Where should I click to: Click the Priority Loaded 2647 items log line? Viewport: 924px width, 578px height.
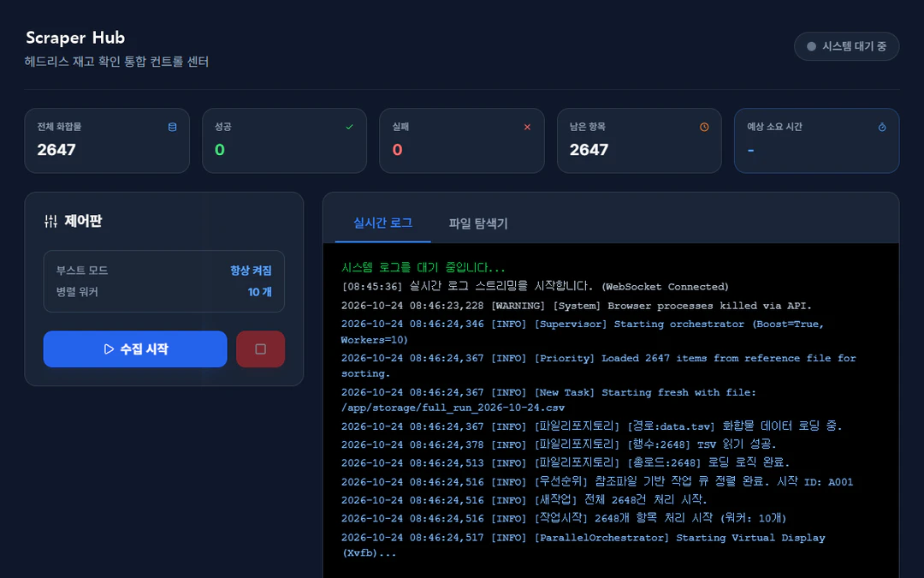pos(599,366)
